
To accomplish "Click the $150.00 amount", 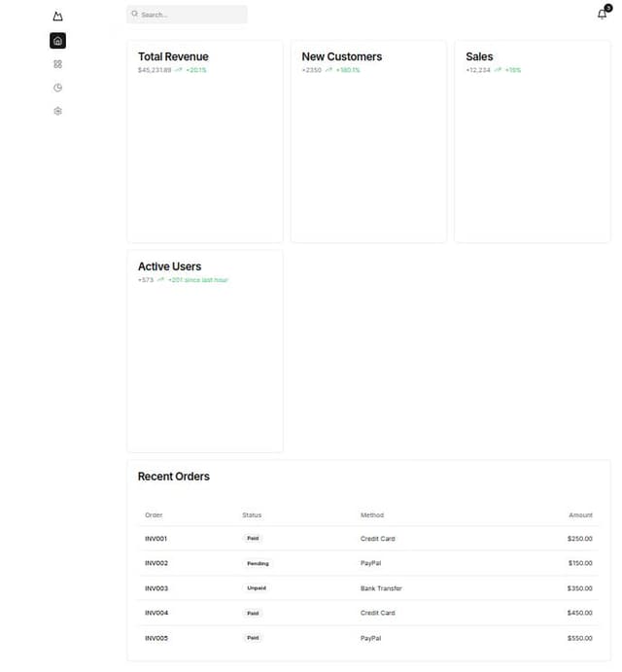I will [x=580, y=563].
